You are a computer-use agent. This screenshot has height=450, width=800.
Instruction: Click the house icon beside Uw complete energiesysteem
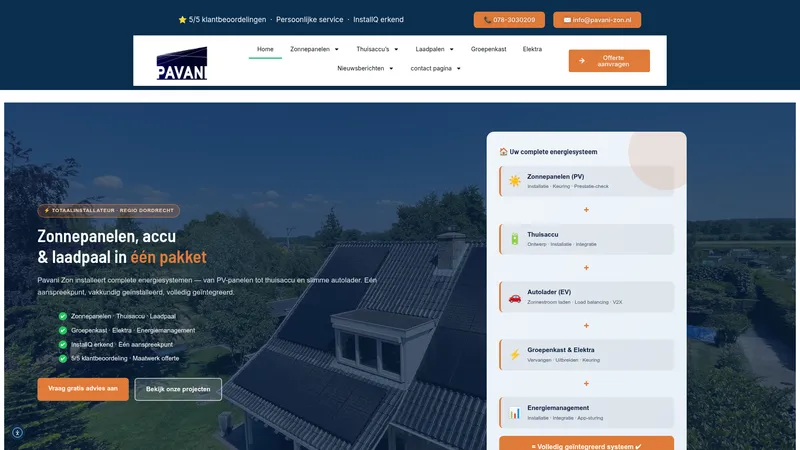503,152
